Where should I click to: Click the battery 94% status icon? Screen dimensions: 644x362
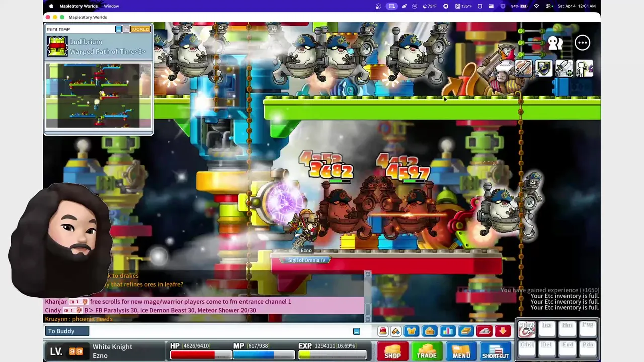[518, 6]
